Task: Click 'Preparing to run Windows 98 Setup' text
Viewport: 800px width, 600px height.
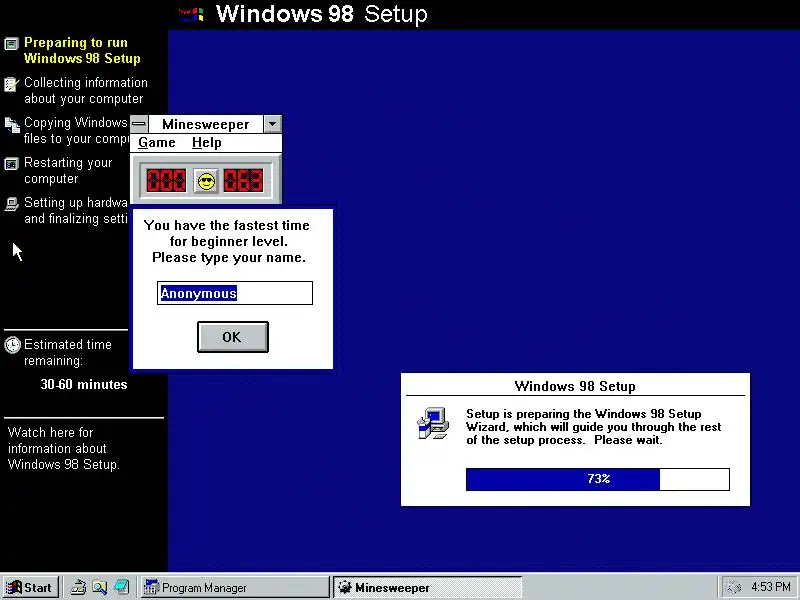Action: pos(82,51)
